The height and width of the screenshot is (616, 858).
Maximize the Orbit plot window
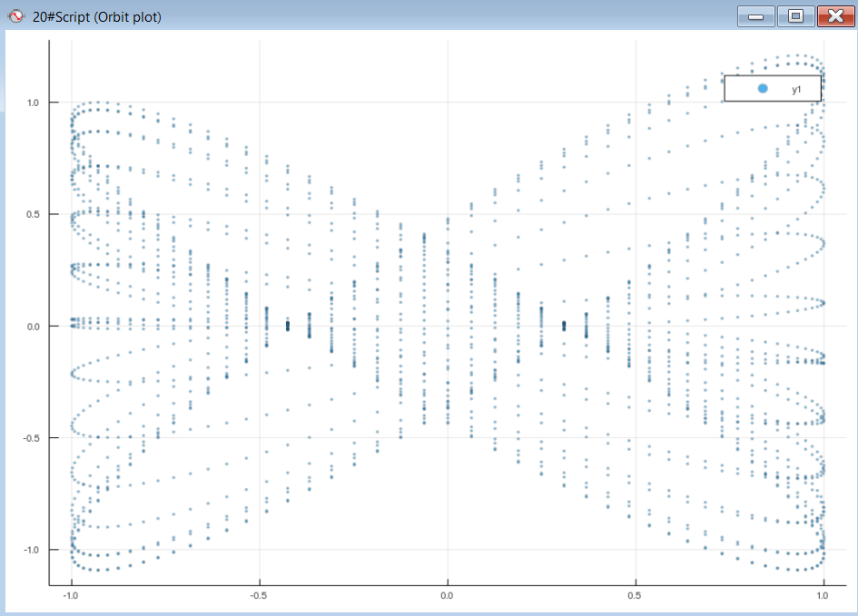[795, 15]
